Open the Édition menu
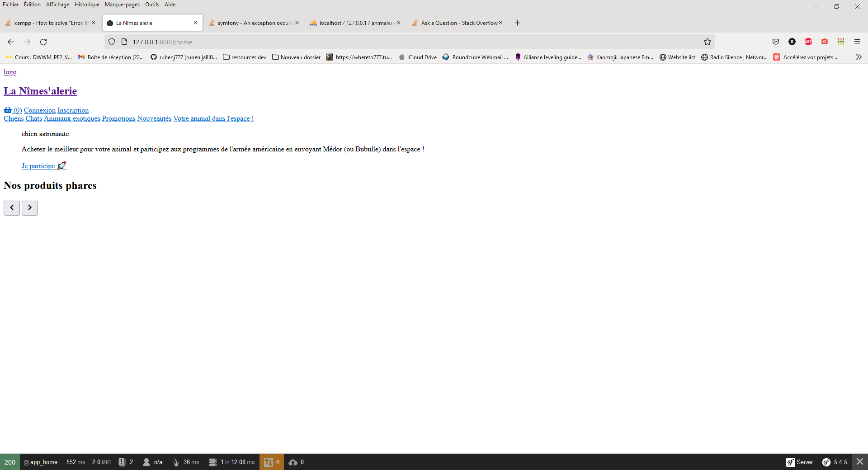868x470 pixels. [x=32, y=5]
